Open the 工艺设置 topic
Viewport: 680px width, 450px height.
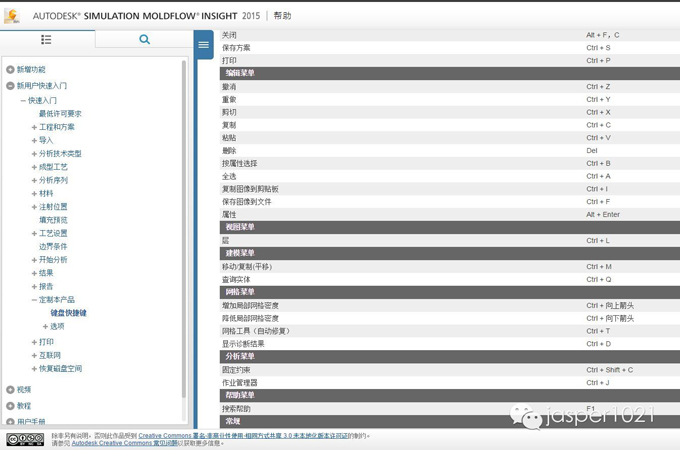pos(53,233)
